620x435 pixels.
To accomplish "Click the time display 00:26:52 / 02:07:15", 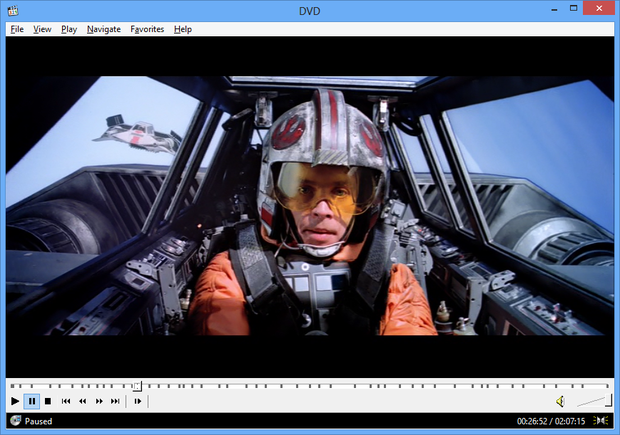I will tap(551, 421).
